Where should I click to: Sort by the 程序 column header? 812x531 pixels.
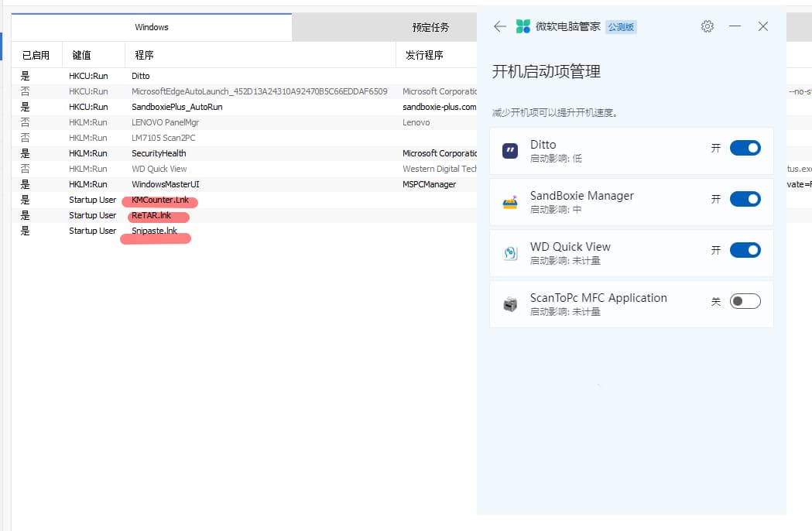click(144, 55)
